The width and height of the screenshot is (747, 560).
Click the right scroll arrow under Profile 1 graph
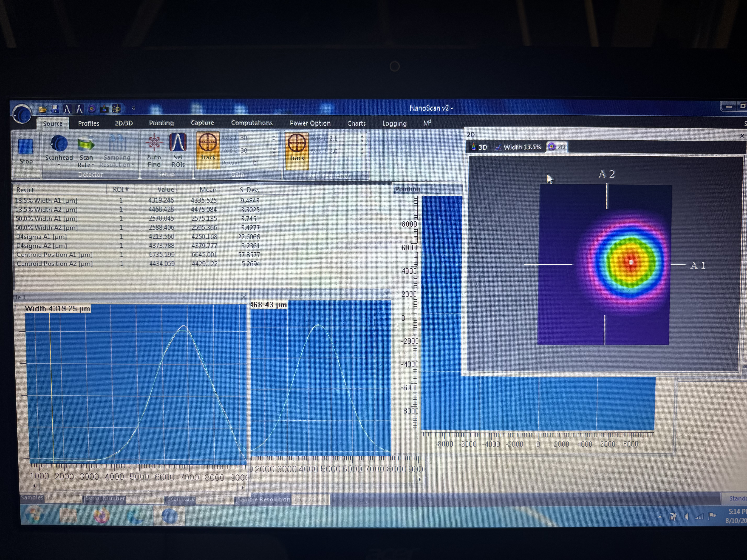point(242,487)
